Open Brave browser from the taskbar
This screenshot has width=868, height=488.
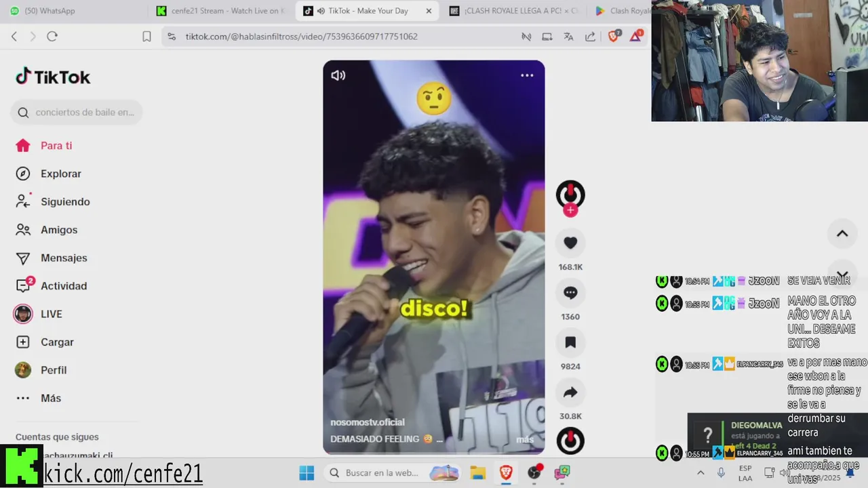pyautogui.click(x=506, y=472)
